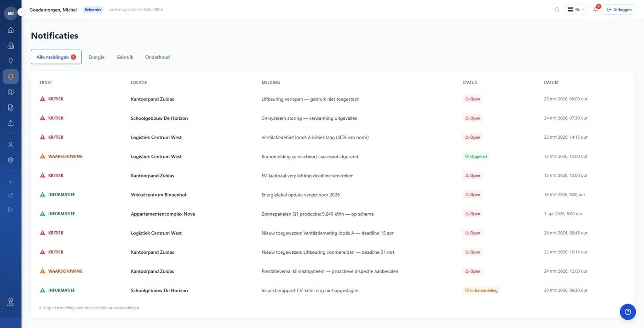Open the report document icon in sidebar
Image resolution: width=644 pixels, height=328 pixels.
coord(11,107)
